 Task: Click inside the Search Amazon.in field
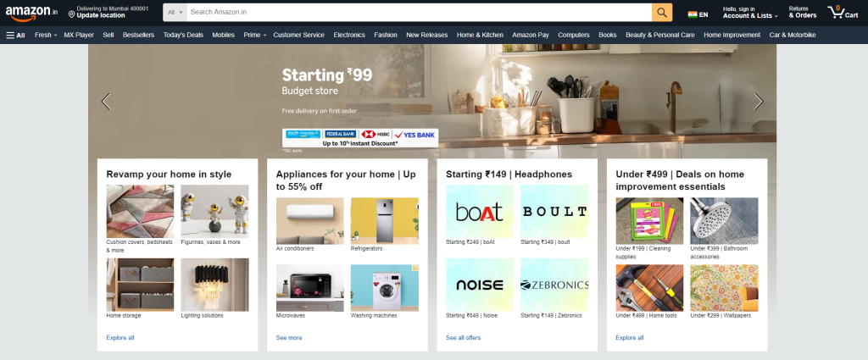click(x=419, y=12)
